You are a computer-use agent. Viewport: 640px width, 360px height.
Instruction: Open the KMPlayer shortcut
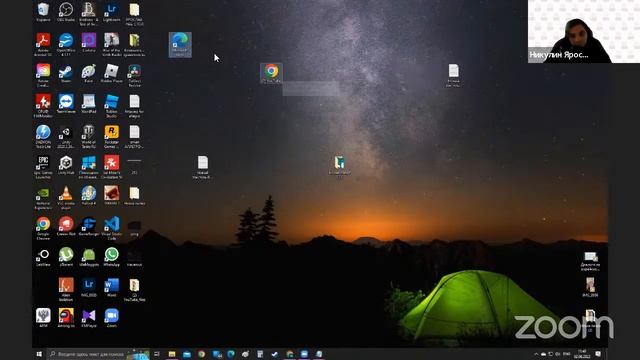tap(89, 318)
